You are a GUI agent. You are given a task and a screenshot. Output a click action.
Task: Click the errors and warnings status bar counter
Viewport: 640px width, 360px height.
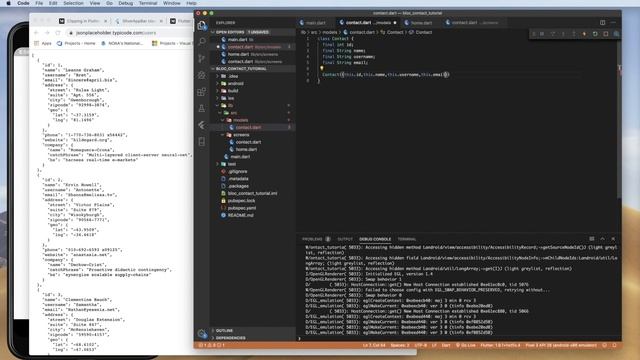click(x=212, y=345)
